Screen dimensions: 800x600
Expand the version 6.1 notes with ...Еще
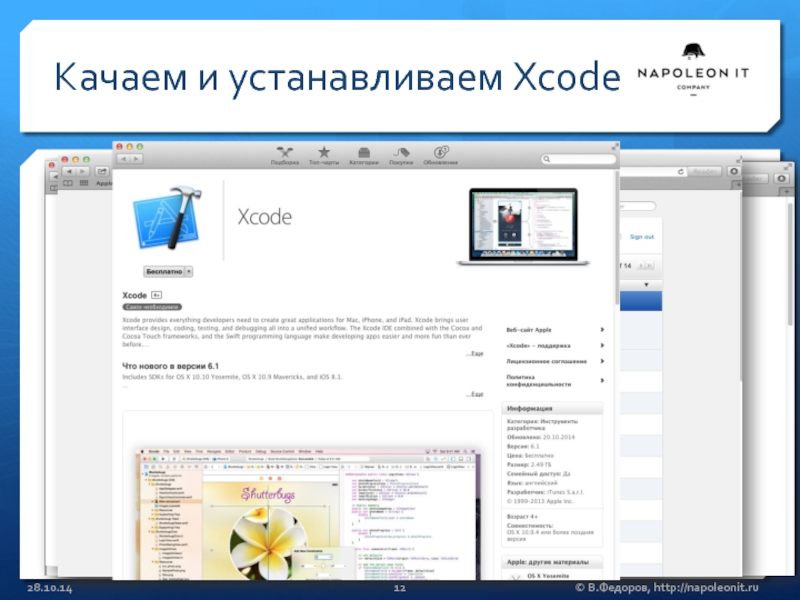tap(475, 394)
